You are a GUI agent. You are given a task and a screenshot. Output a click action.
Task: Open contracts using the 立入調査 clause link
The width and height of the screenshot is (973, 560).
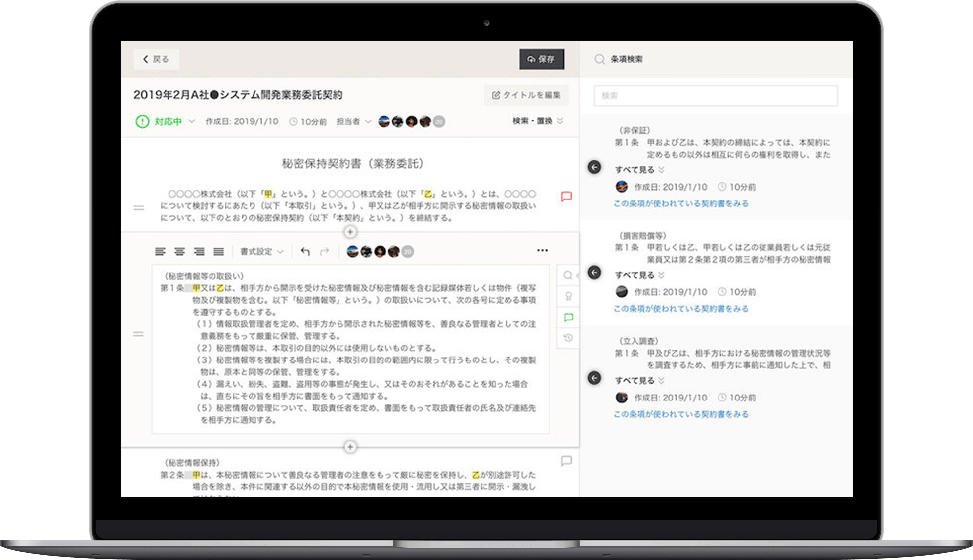point(681,414)
